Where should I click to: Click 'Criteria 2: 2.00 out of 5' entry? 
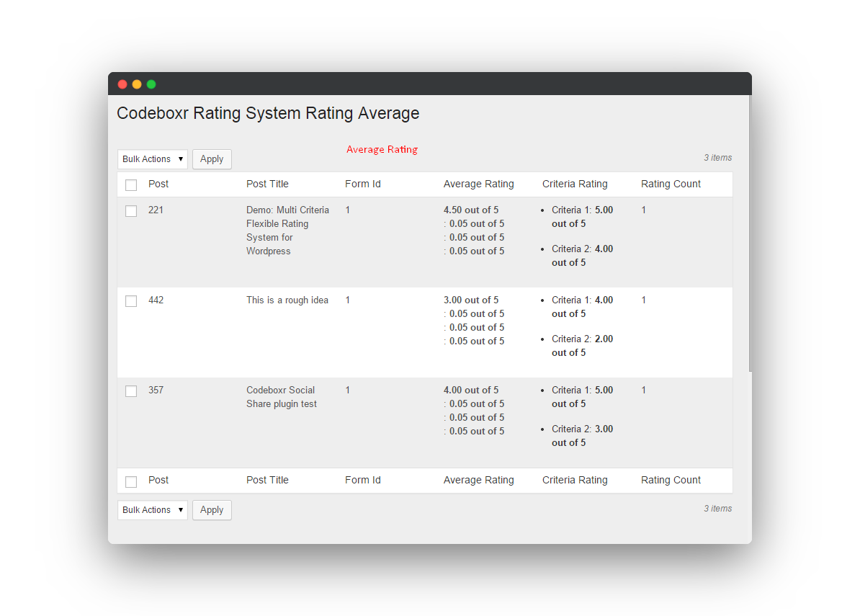point(582,346)
